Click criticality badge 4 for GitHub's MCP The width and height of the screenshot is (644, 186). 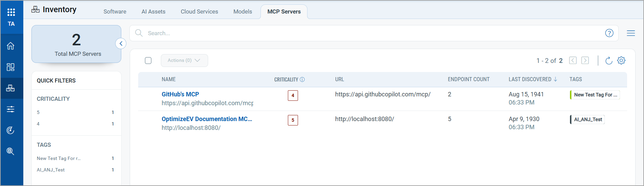293,95
